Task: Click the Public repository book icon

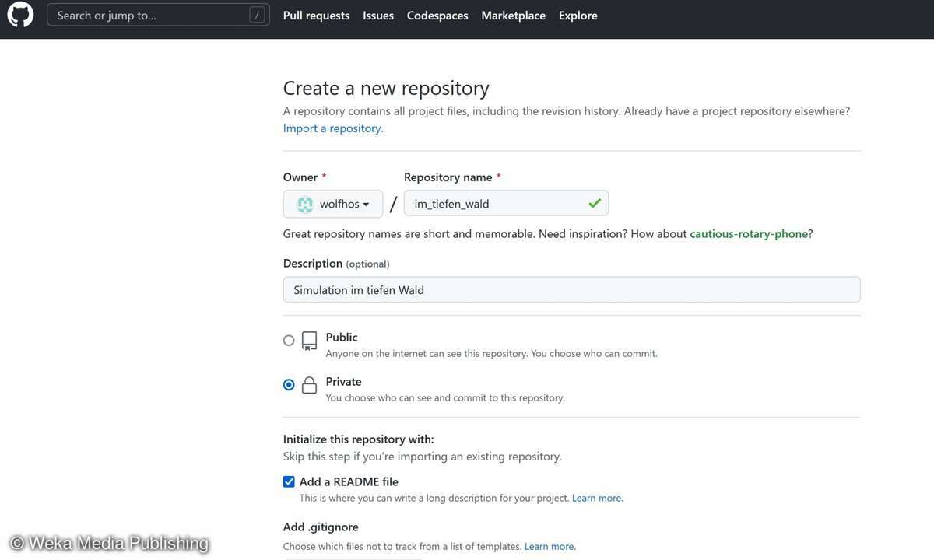Action: coord(309,341)
